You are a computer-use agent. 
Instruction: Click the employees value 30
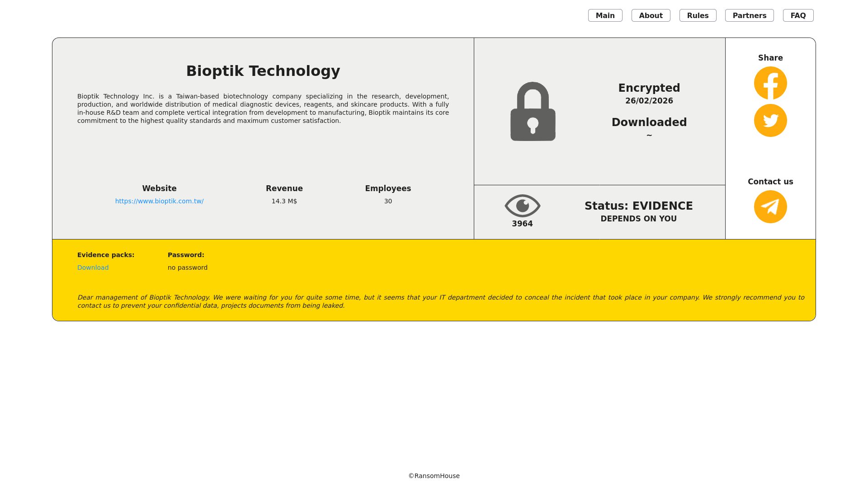388,201
